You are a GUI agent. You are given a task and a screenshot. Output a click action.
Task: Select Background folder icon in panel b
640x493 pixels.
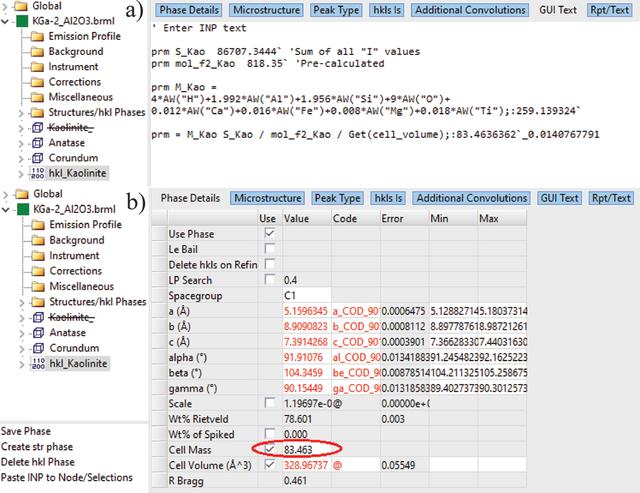(x=38, y=240)
